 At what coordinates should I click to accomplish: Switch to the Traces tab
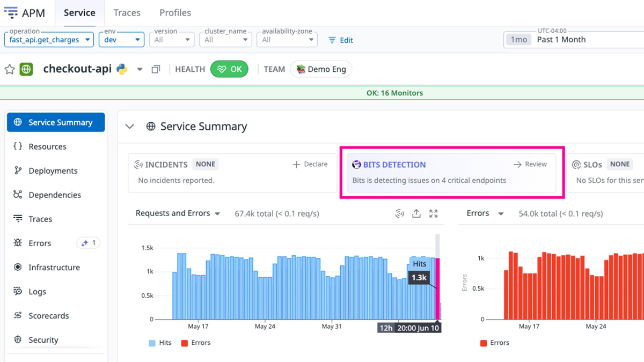(127, 12)
